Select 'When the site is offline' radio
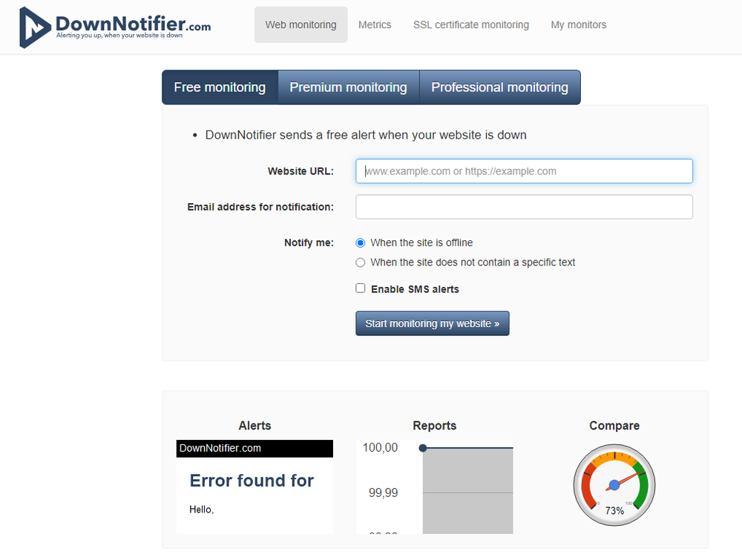Image resolution: width=742 pixels, height=560 pixels. click(x=360, y=243)
